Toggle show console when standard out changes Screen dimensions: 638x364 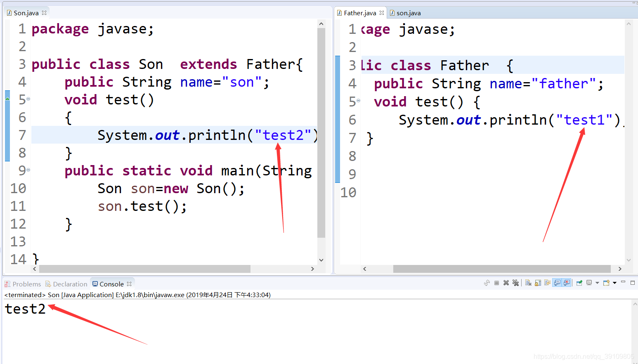(x=557, y=283)
